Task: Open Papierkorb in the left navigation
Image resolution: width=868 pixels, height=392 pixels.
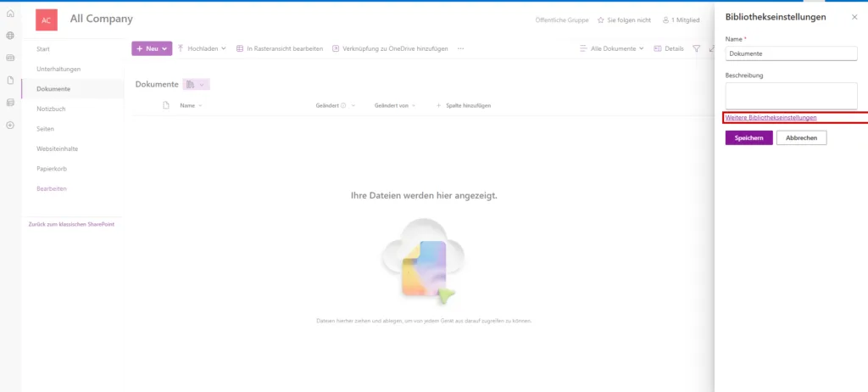Action: [x=51, y=168]
